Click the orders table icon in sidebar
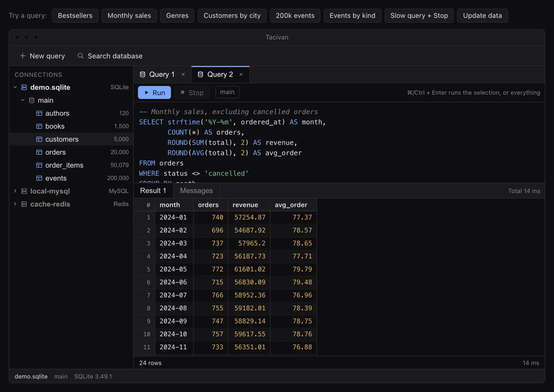554x392 pixels. pos(39,152)
